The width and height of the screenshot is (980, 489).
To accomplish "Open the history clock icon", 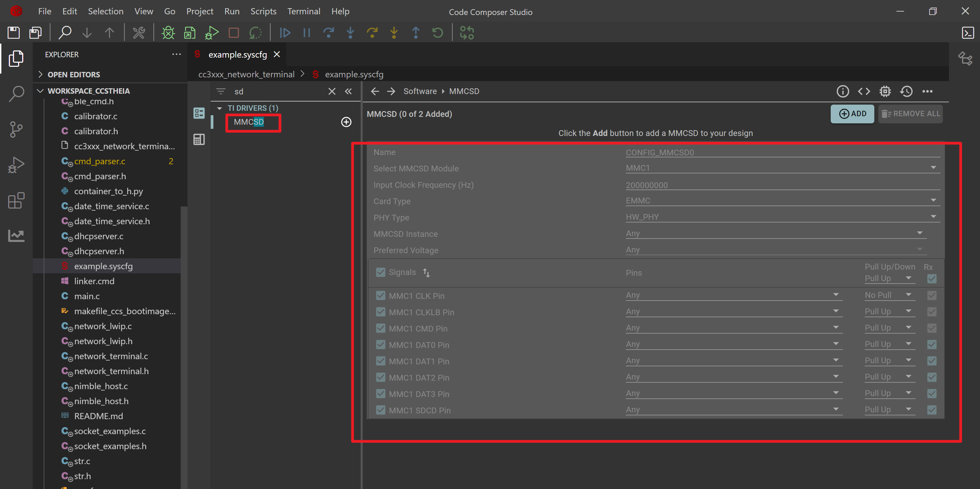I will [x=906, y=91].
